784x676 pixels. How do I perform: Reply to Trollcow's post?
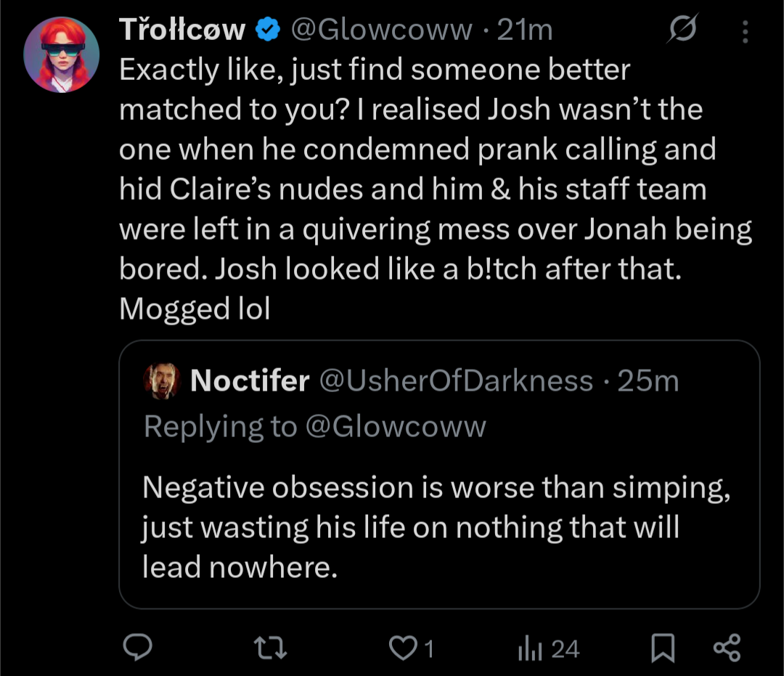point(135,648)
